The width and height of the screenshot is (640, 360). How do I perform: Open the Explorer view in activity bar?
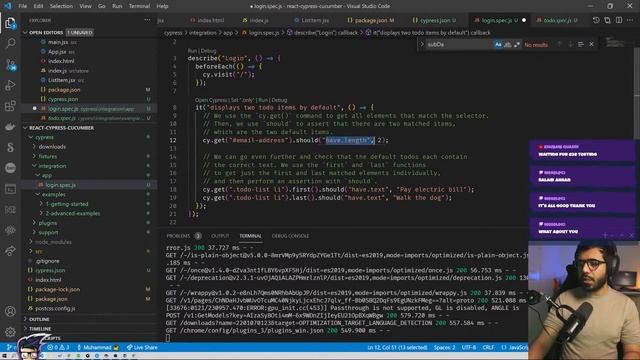10,23
